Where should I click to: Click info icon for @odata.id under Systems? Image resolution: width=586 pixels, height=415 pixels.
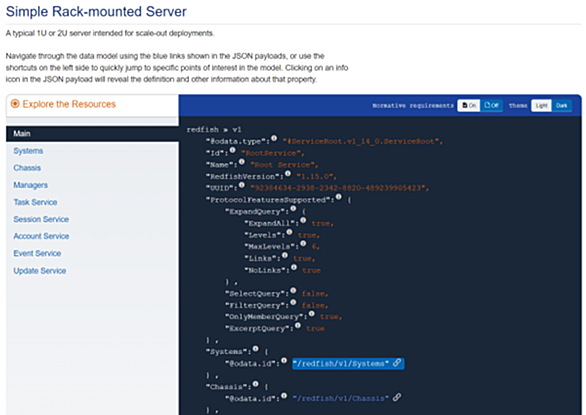(x=284, y=360)
